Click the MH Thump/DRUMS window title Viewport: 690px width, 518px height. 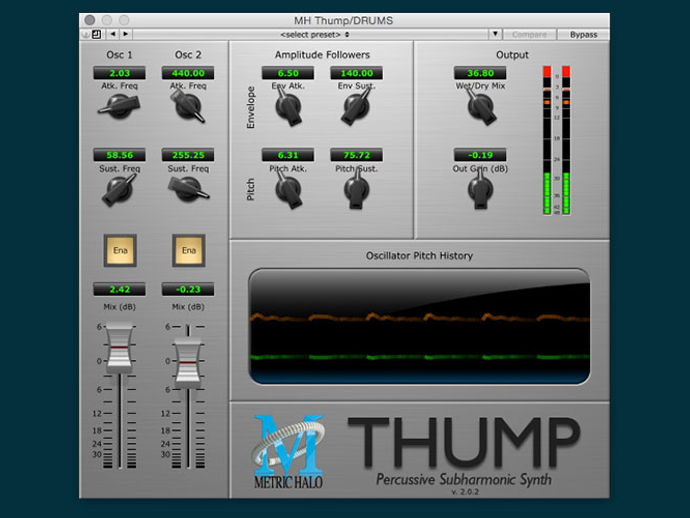(343, 20)
